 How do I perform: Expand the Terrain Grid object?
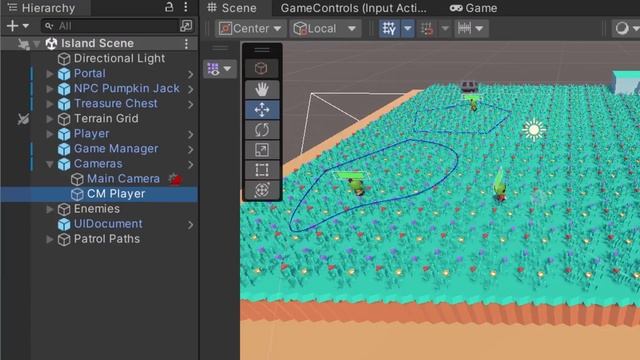coord(50,119)
